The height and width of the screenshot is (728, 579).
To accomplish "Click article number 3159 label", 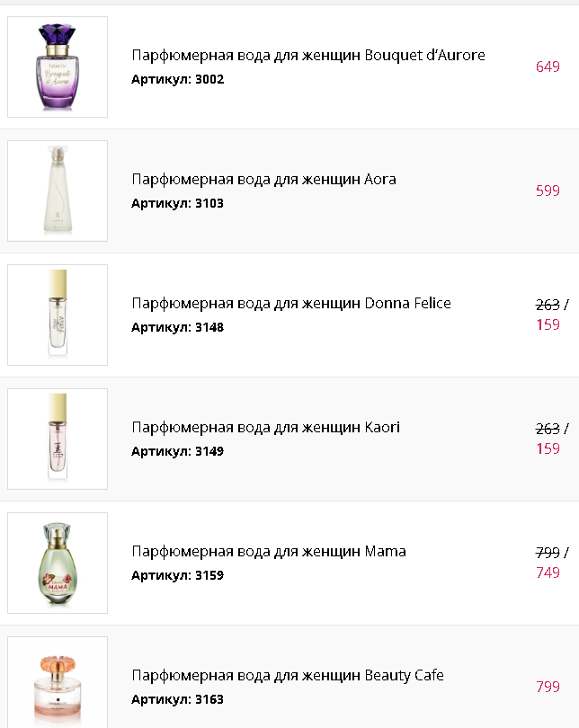I will (177, 575).
